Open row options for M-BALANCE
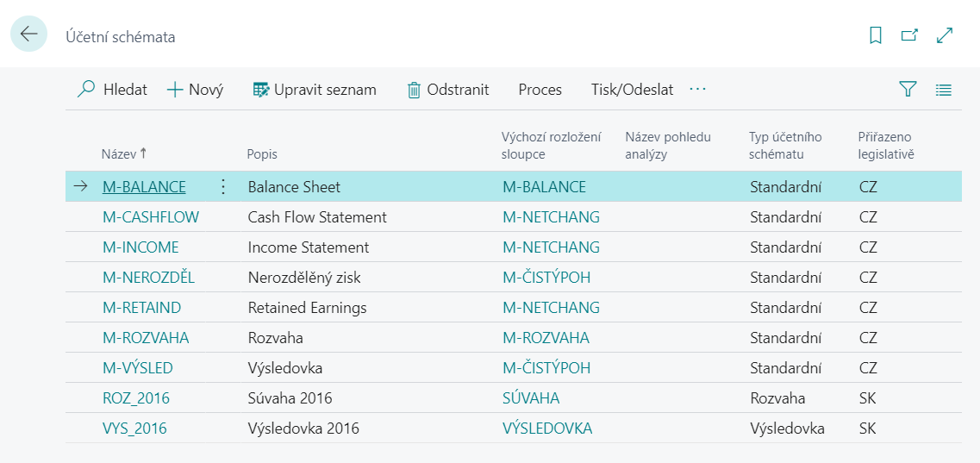Screen dimensions: 980x463 (223, 187)
